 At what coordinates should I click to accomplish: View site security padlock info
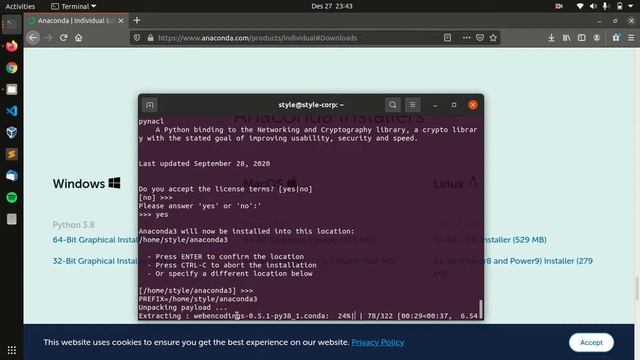[150, 38]
